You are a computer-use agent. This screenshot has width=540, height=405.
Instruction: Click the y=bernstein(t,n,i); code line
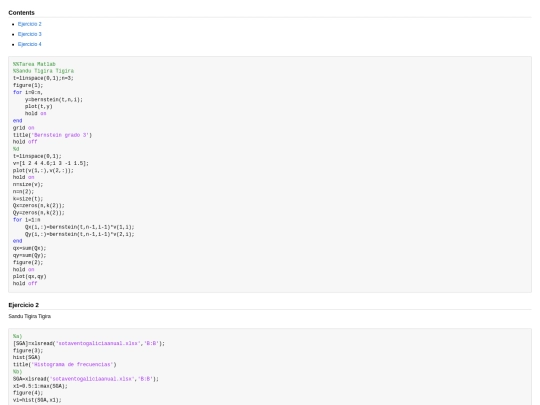pyautogui.click(x=54, y=100)
